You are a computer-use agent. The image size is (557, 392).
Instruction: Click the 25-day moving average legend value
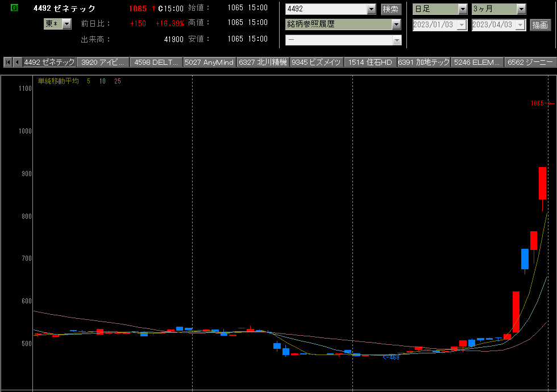(118, 81)
